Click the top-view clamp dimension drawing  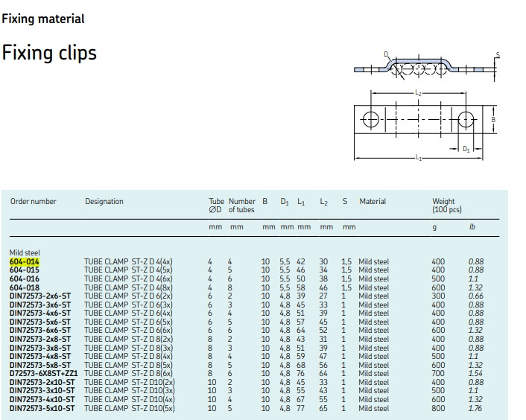pyautogui.click(x=425, y=125)
